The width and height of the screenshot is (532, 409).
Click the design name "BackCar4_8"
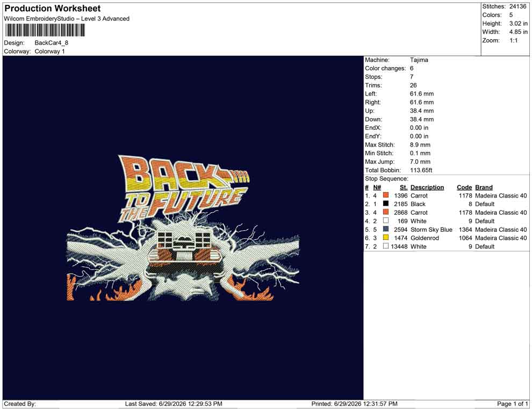click(x=52, y=43)
